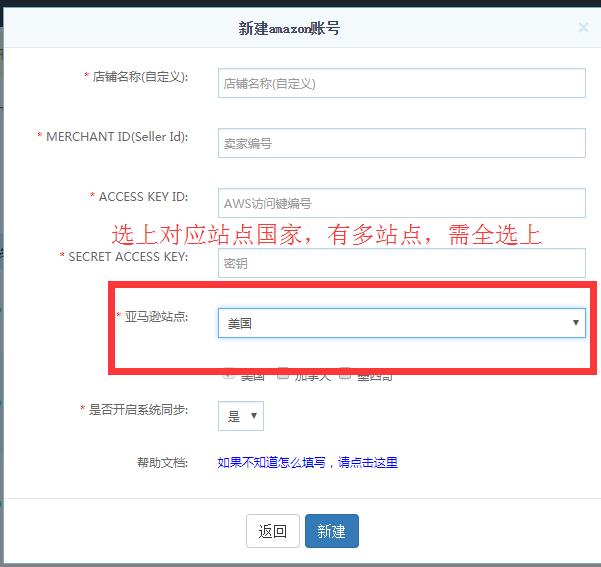Click the 密钥 secret key field
The width and height of the screenshot is (601, 567).
(x=401, y=263)
